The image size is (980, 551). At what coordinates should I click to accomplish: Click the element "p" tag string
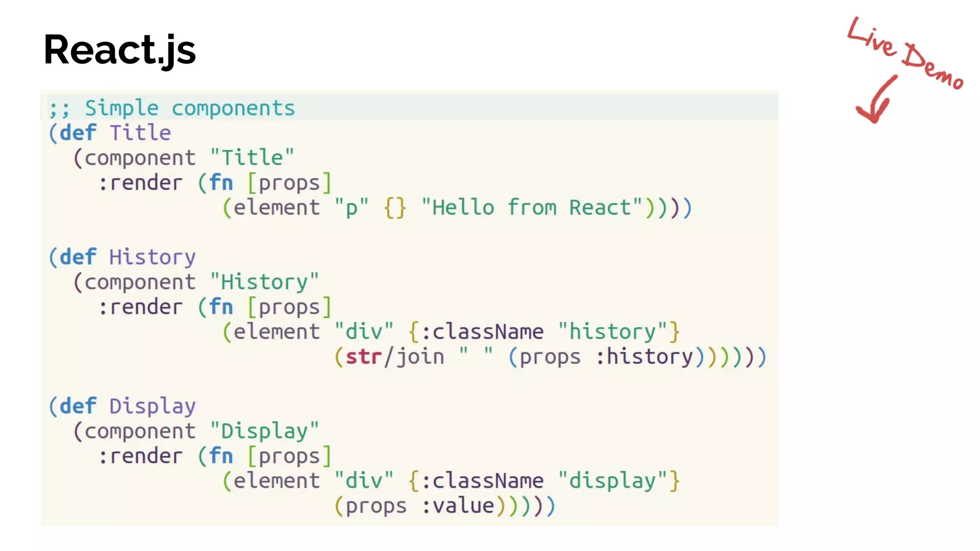coord(352,208)
